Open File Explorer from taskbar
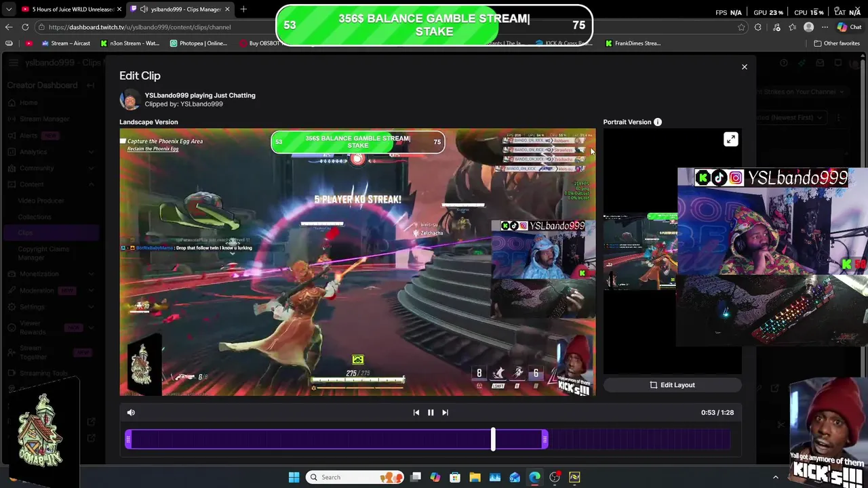Viewport: 868px width, 488px height. pos(475,477)
